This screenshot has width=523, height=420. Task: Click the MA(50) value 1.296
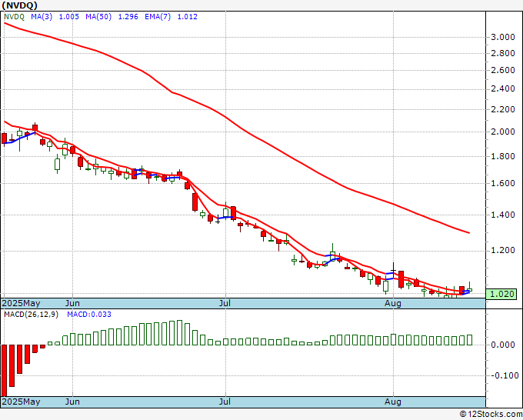128,17
